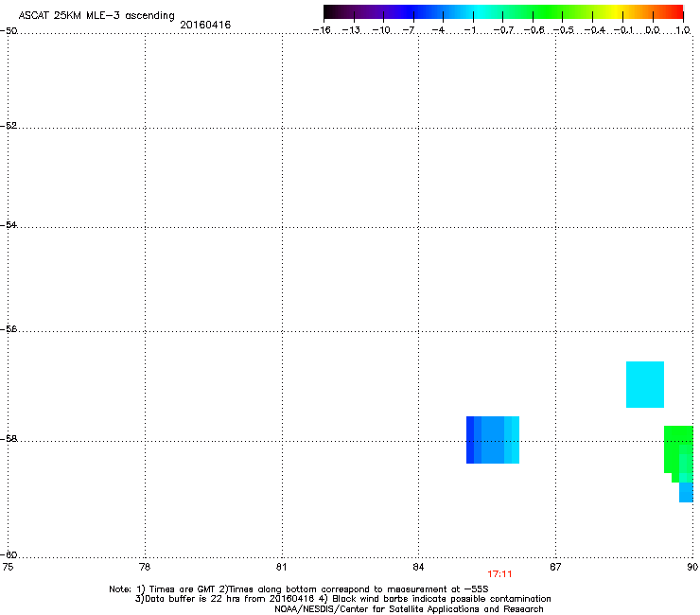
Task: Click the note line about Data buffer 22 hrs
Action: (x=342, y=599)
